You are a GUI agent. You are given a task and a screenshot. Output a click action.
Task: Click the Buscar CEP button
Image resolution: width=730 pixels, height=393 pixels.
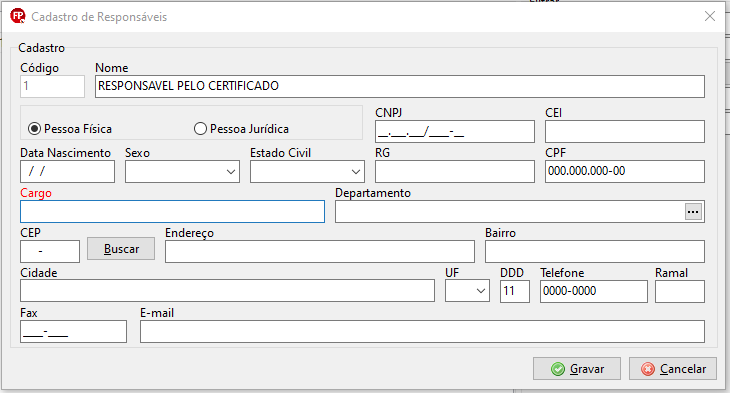[x=121, y=249]
